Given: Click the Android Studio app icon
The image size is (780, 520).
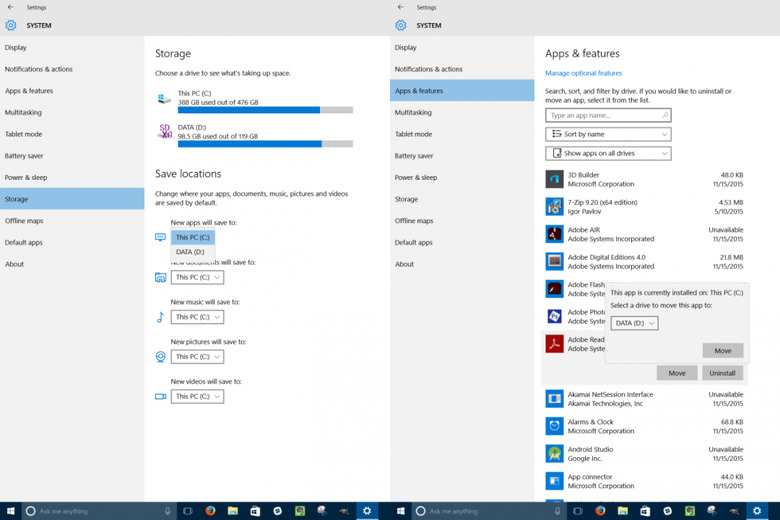Looking at the screenshot, I should (554, 453).
